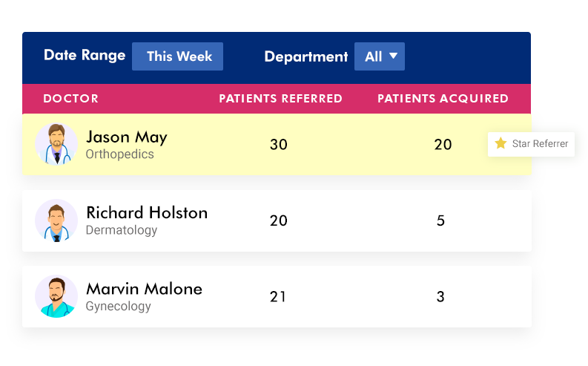Select the This Week date range
This screenshot has height=366, width=588.
click(x=178, y=56)
